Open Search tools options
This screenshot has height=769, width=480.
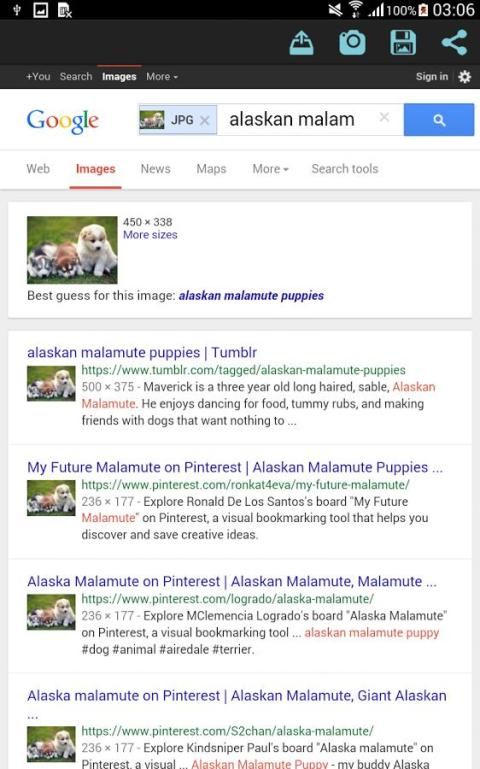pos(345,169)
